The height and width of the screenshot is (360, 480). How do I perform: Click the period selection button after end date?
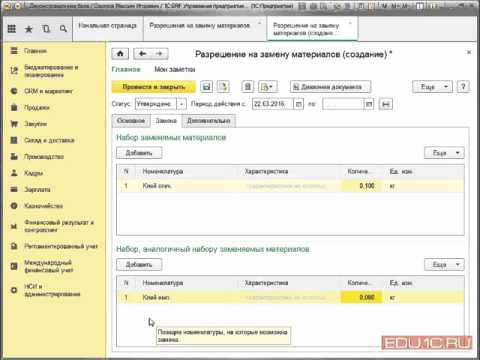click(386, 104)
